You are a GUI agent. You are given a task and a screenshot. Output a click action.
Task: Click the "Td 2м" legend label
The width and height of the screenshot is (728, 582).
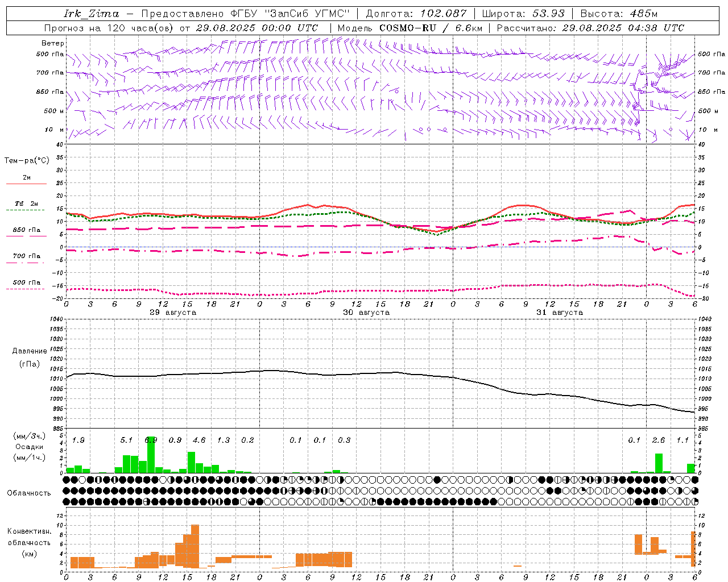(x=27, y=203)
